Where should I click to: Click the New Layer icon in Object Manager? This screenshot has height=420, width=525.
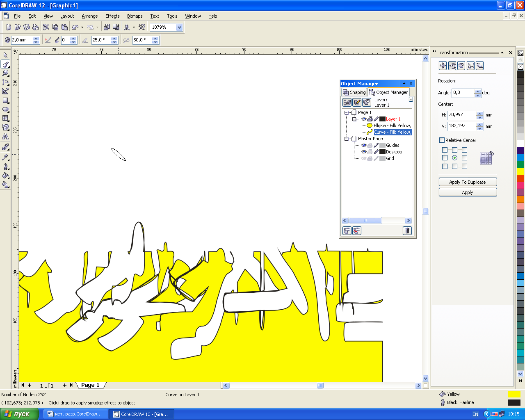click(347, 231)
